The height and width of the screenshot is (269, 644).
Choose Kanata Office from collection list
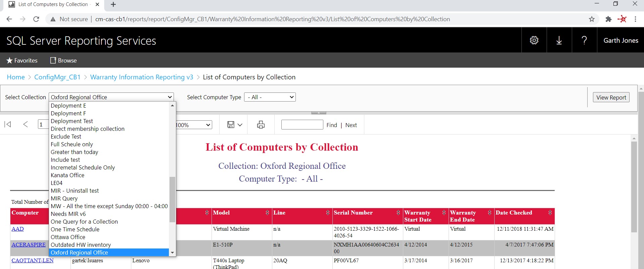coord(67,175)
